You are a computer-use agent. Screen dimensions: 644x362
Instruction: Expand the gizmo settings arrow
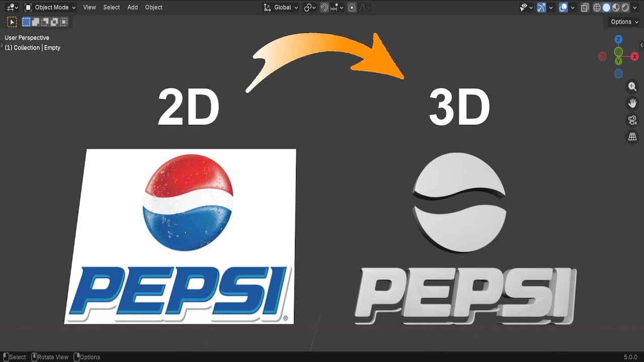pos(551,7)
